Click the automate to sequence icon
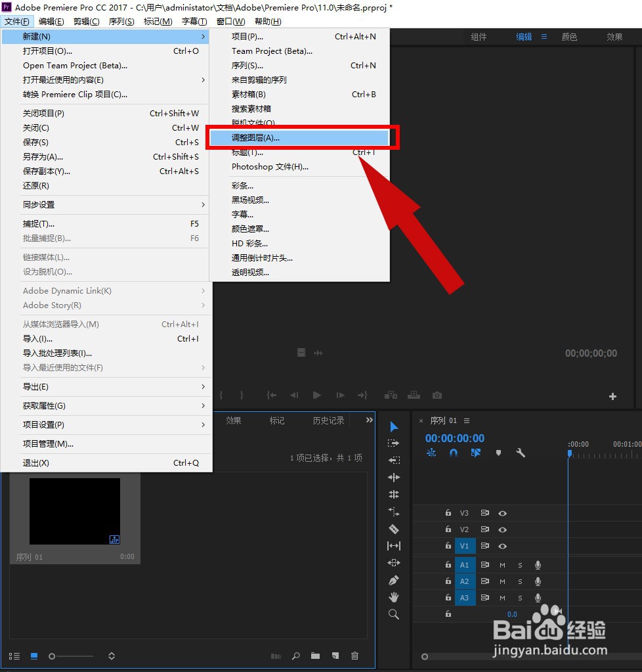The image size is (642, 672). (x=276, y=656)
